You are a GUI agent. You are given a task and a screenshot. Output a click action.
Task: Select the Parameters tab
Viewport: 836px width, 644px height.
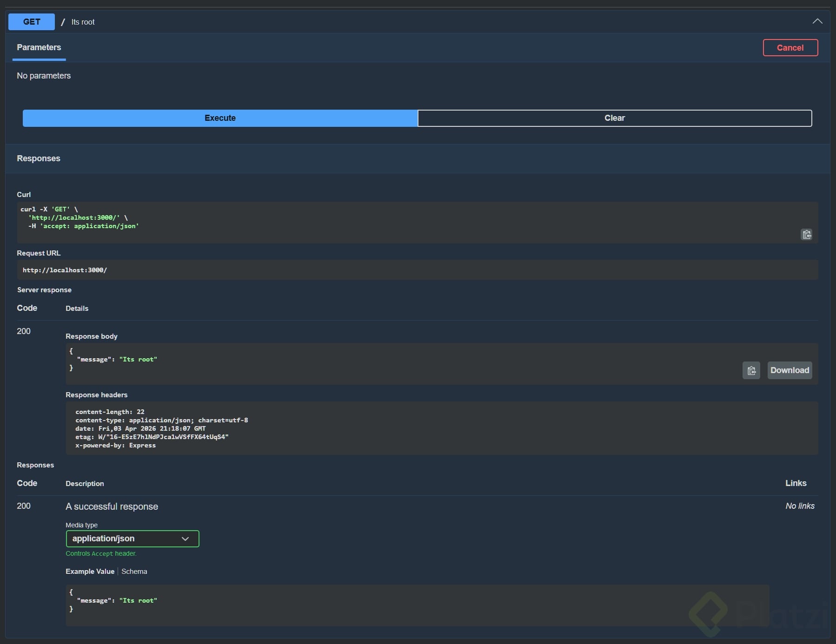39,47
